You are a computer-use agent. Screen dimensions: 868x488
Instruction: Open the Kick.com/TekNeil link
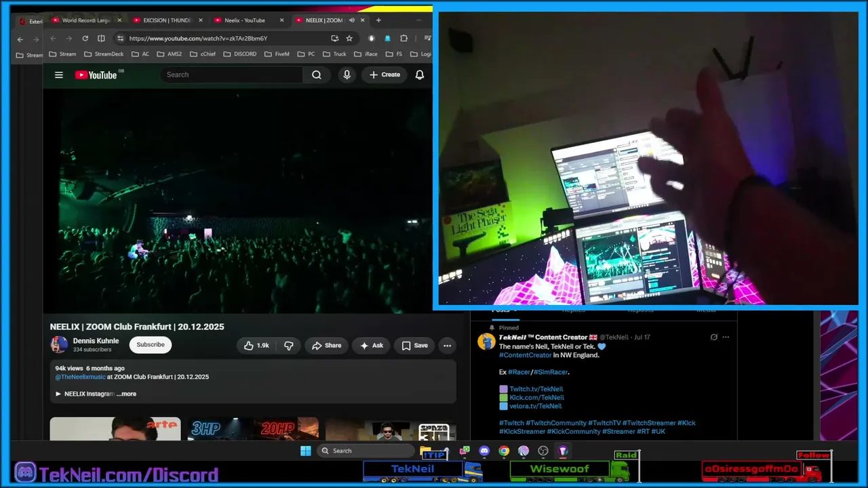click(536, 398)
